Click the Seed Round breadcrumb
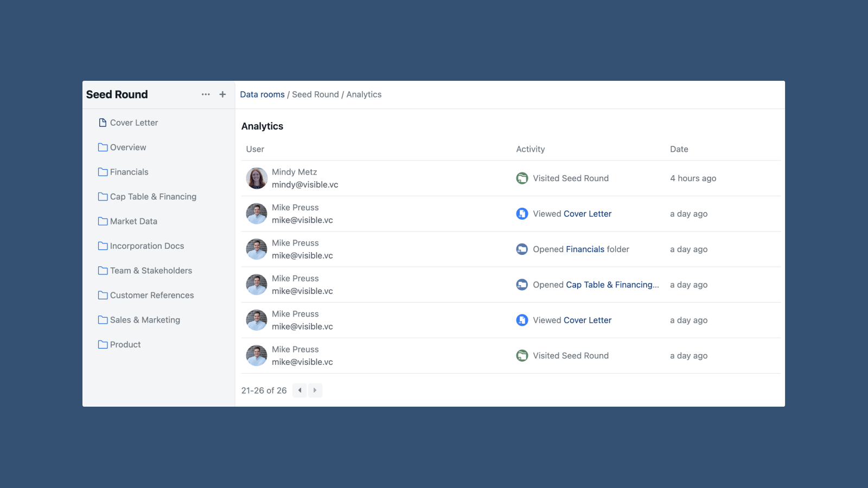The width and height of the screenshot is (868, 488). click(315, 94)
